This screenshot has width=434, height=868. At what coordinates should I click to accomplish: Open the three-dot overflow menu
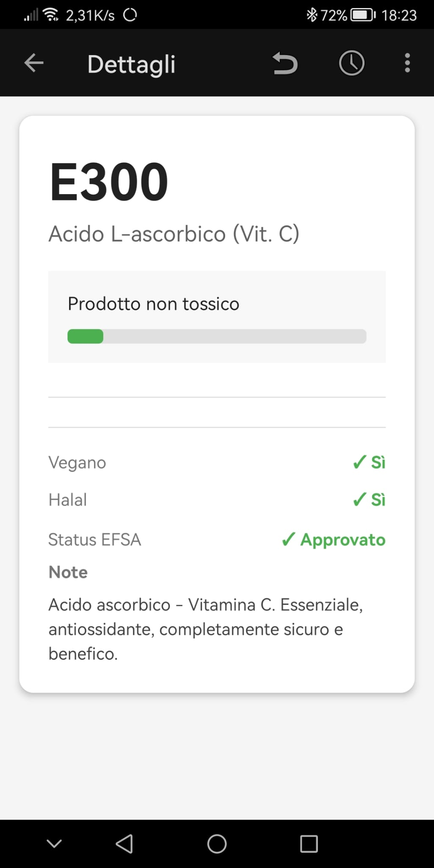pos(406,63)
